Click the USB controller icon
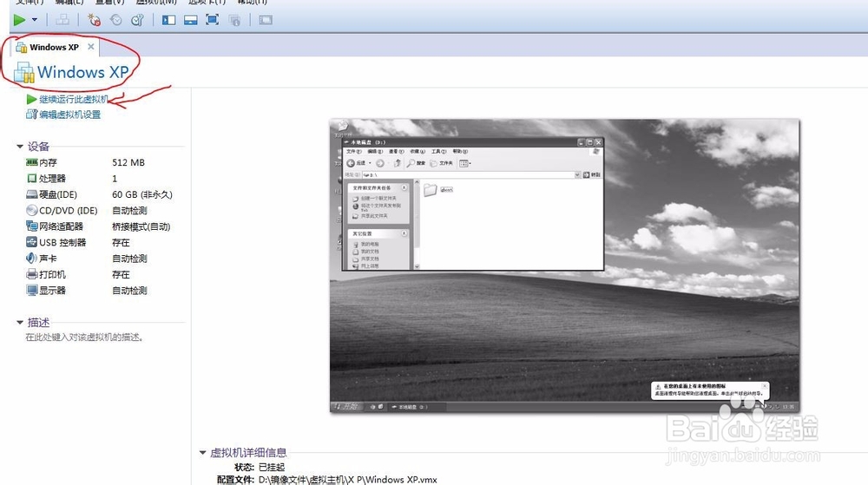This screenshot has width=868, height=485. pyautogui.click(x=31, y=242)
